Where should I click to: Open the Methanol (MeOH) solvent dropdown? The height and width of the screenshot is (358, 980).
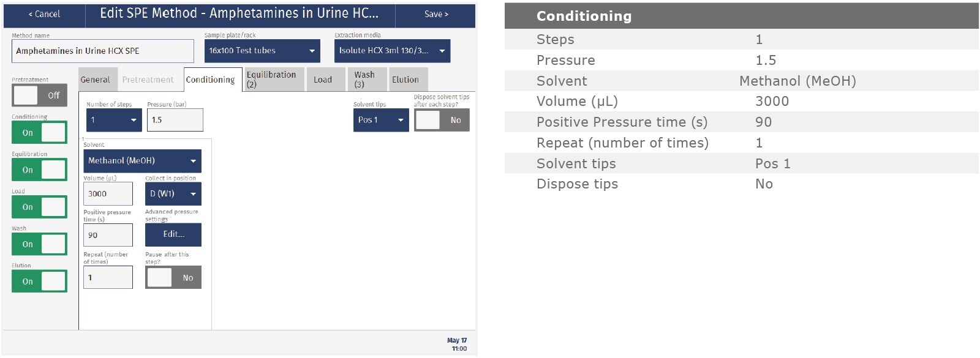point(142,161)
